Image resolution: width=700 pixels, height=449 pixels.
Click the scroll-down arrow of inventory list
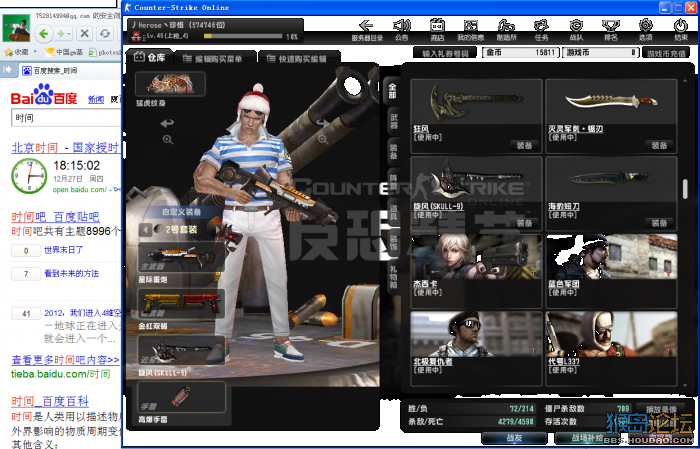[685, 385]
